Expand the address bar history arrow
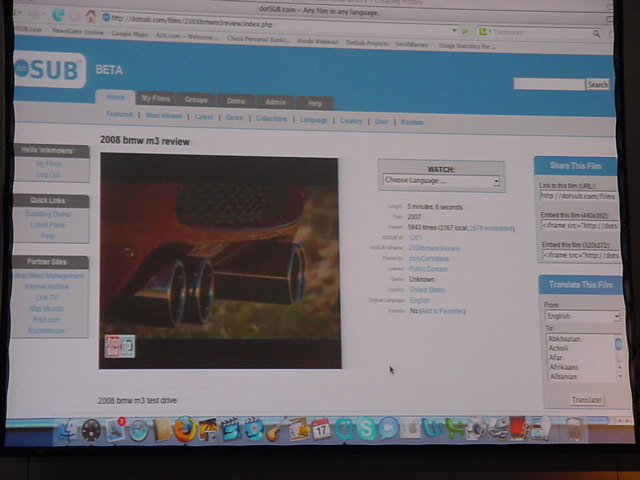 [454, 30]
